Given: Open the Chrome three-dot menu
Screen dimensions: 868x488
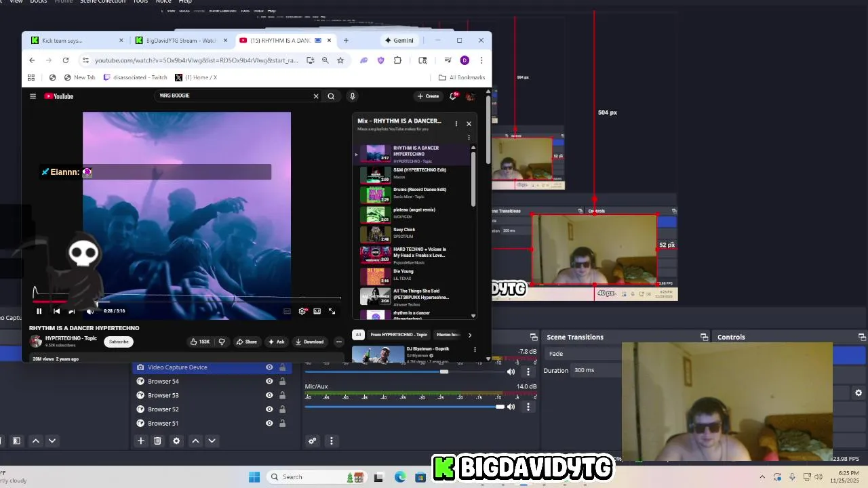Looking at the screenshot, I should pyautogui.click(x=481, y=60).
